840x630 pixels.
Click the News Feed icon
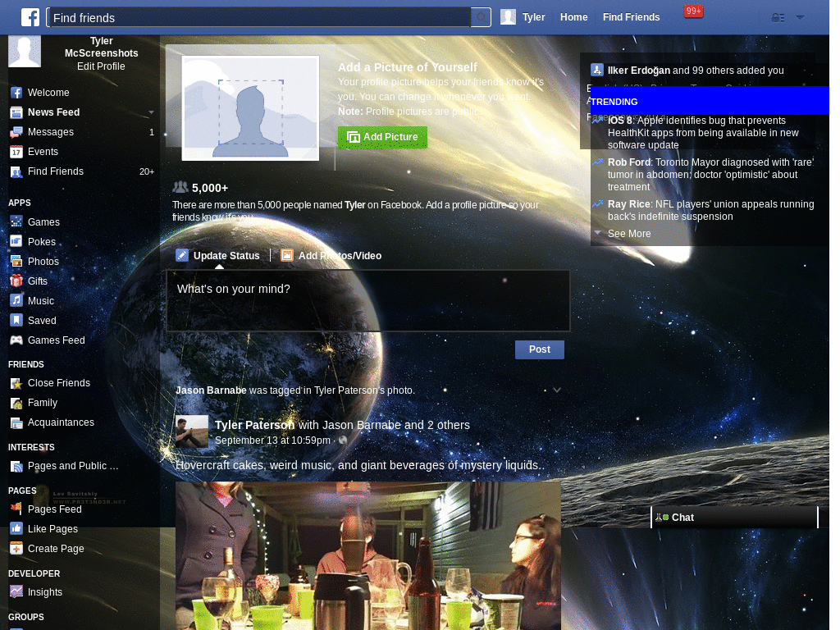click(x=16, y=112)
